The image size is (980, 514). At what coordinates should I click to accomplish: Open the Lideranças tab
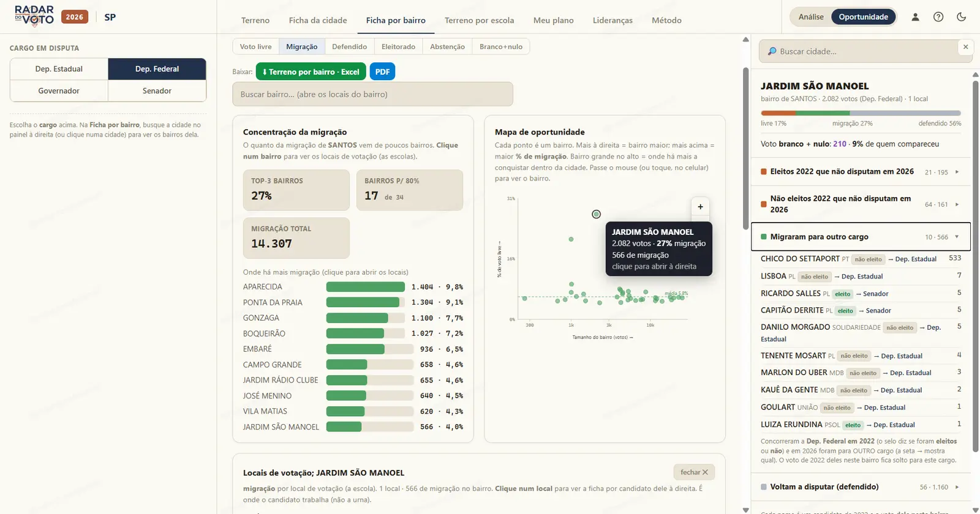coord(612,20)
